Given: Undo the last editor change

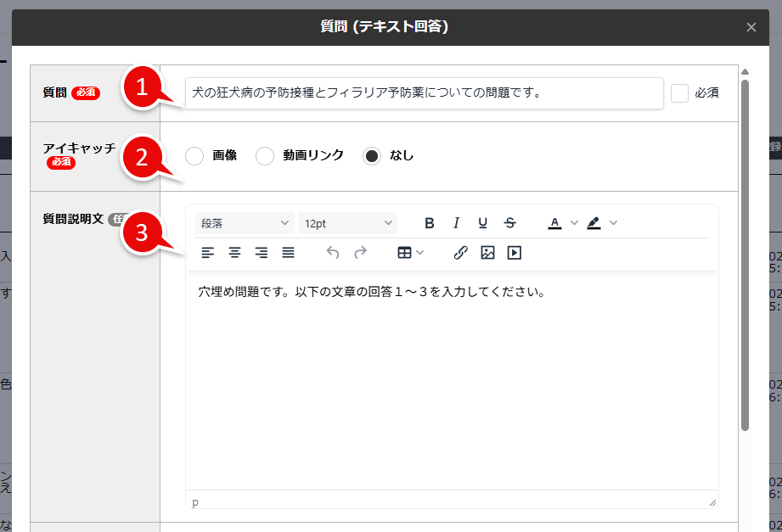Looking at the screenshot, I should [331, 252].
